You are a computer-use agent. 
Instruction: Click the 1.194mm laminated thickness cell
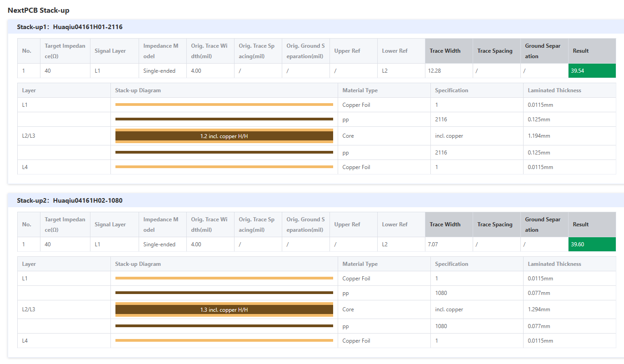[539, 136]
